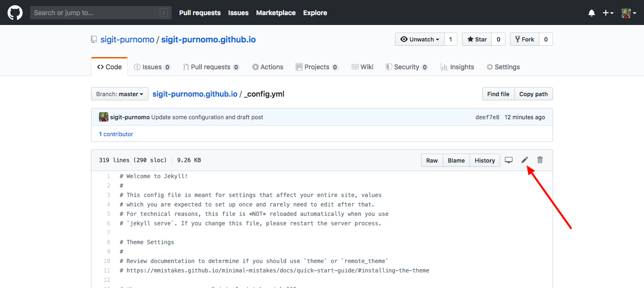644x288 pixels.
Task: Edit this file with the pencil icon
Action: pyautogui.click(x=524, y=160)
